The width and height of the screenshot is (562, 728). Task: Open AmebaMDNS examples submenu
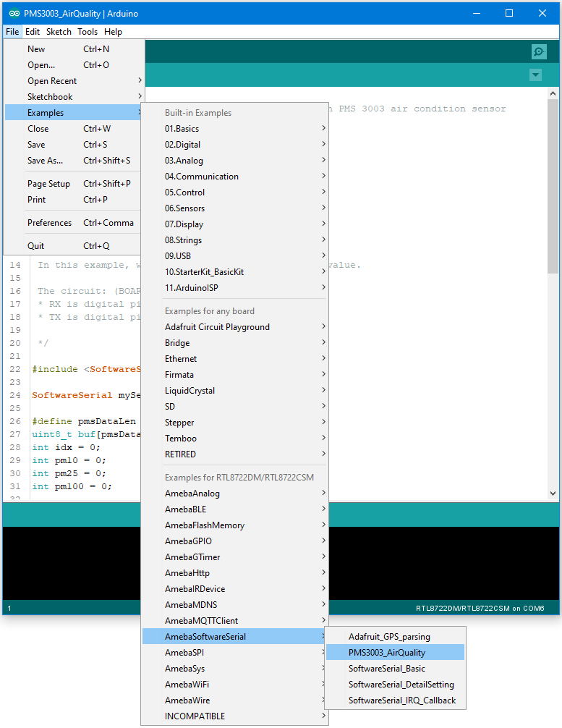coord(234,605)
